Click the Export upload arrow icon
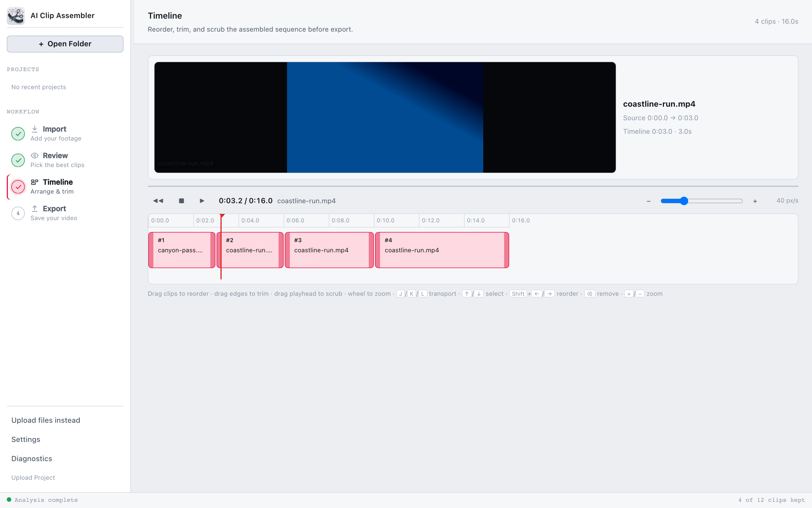Screen dimensions: 812x508 click(35, 209)
